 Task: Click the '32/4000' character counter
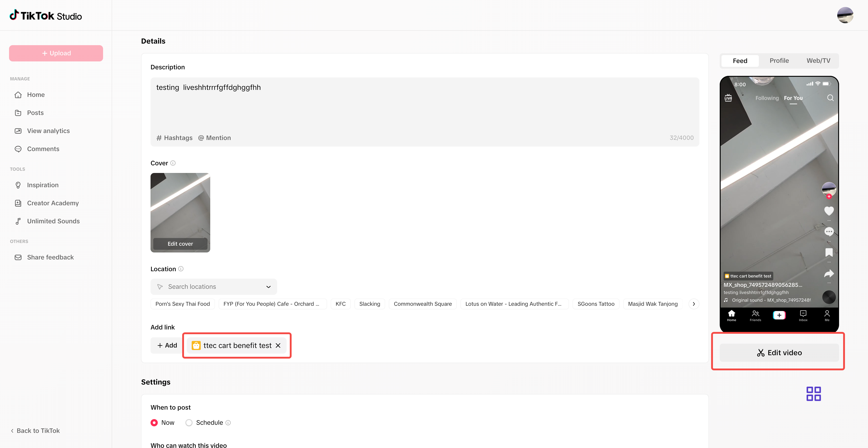[x=681, y=138]
